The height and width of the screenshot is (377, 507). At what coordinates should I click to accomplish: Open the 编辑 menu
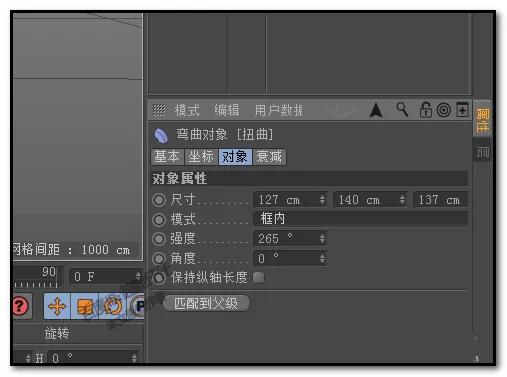[227, 110]
